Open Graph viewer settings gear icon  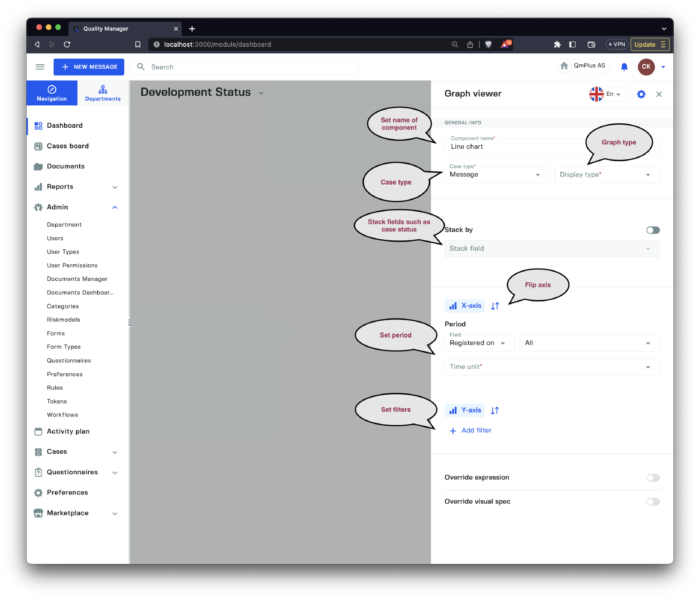point(641,94)
